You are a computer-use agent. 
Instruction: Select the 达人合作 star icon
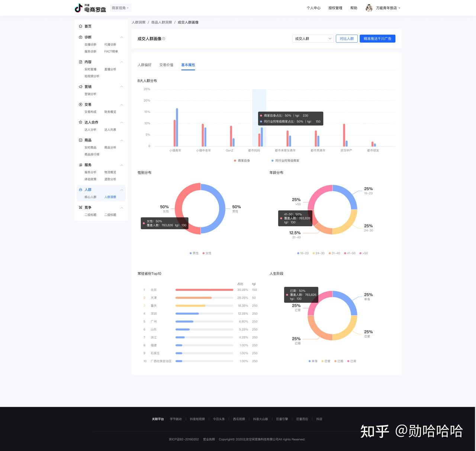81,122
